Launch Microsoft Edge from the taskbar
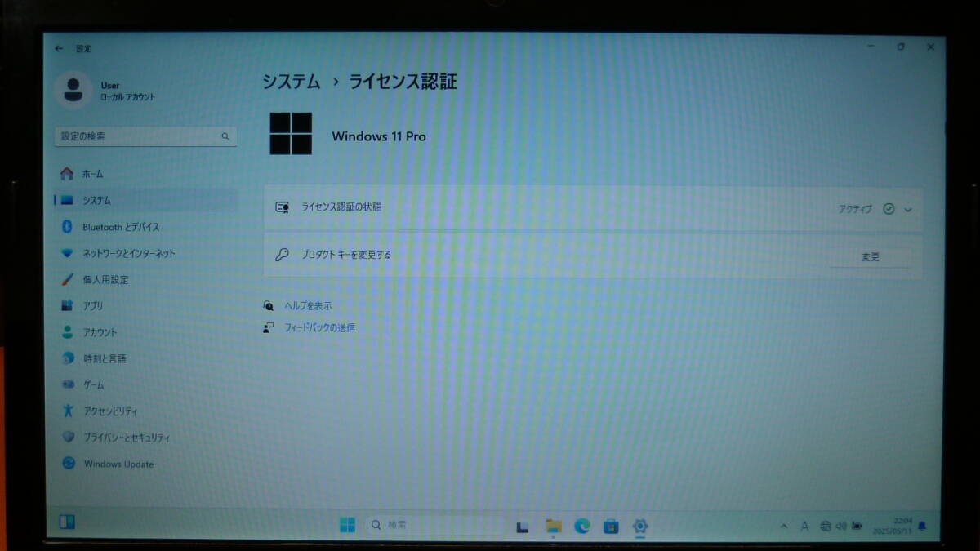Screen dimensions: 980x551 point(582,526)
